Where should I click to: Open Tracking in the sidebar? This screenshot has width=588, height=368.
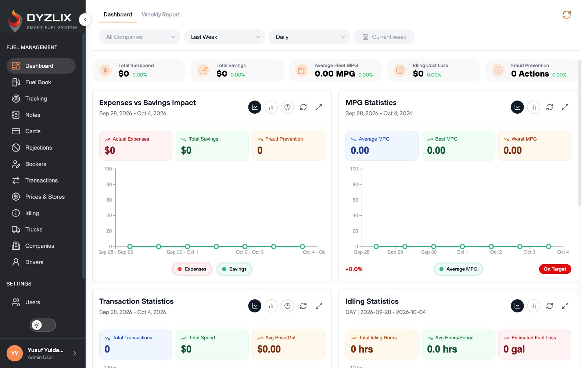point(41,99)
